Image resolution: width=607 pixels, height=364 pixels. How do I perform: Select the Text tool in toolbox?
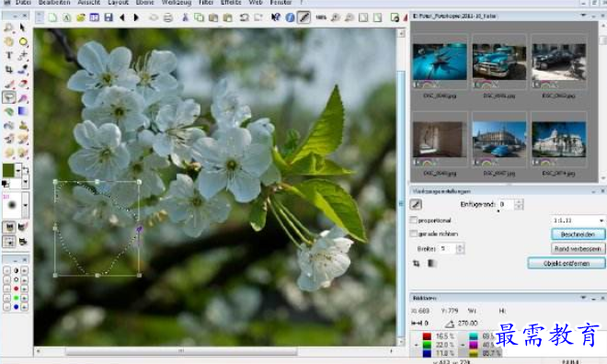coord(9,55)
